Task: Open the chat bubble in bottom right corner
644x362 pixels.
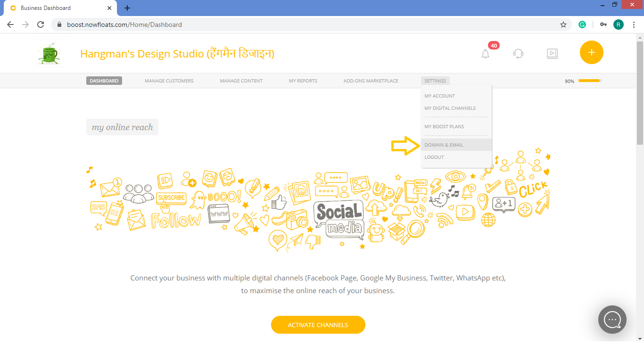Action: 612,320
